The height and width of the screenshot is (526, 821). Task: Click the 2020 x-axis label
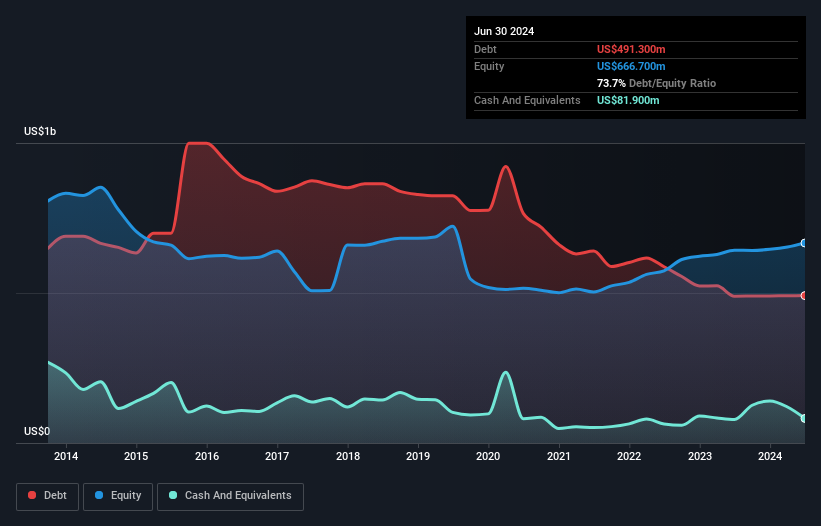488,456
